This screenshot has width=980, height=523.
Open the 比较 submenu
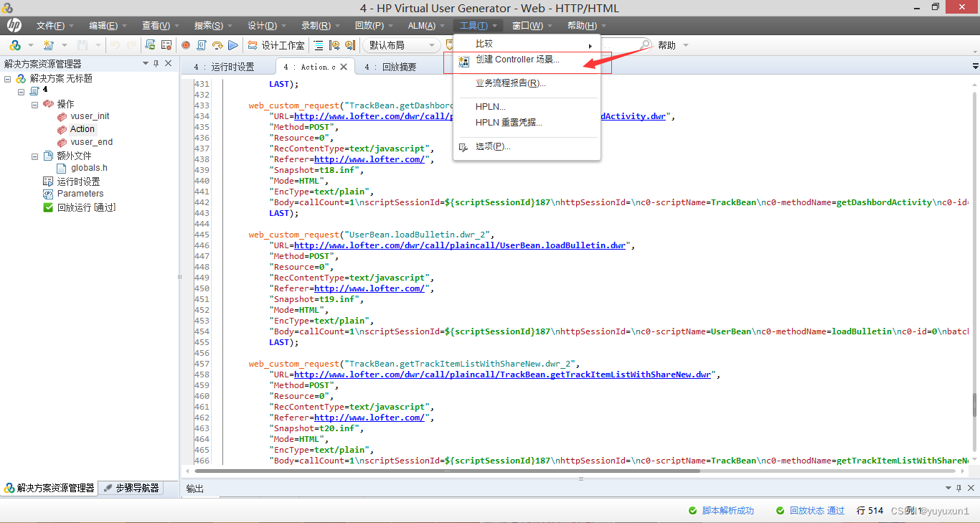point(527,44)
